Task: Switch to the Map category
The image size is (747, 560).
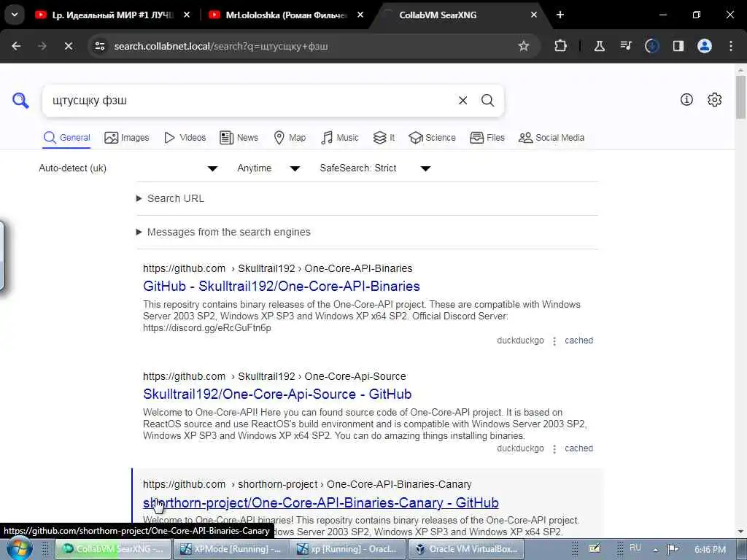Action: tap(290, 138)
